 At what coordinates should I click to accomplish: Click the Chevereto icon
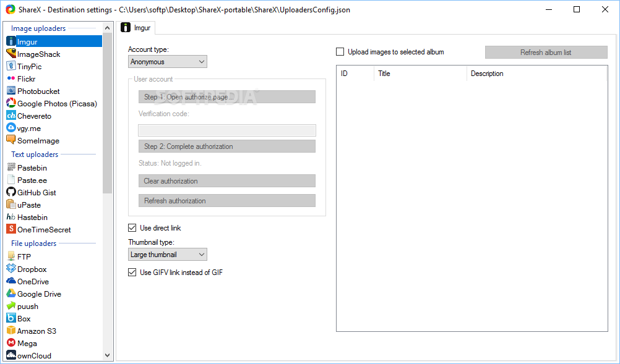11,116
